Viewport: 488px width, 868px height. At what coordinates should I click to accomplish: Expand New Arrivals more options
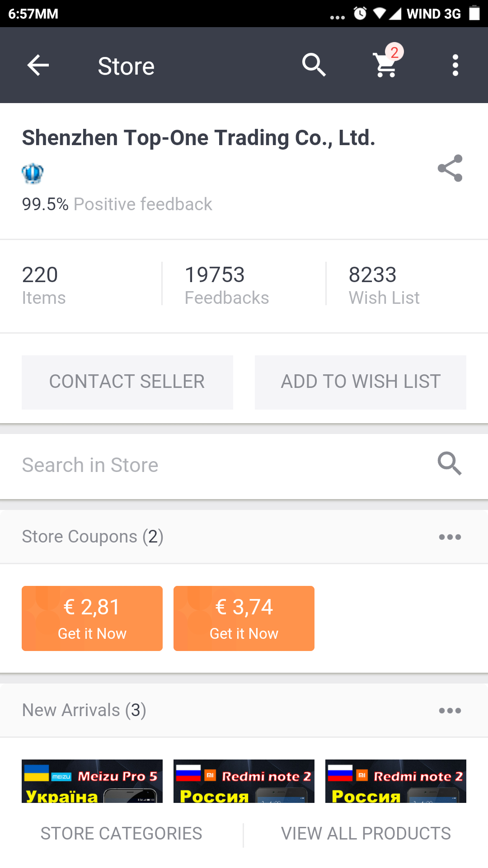click(450, 711)
